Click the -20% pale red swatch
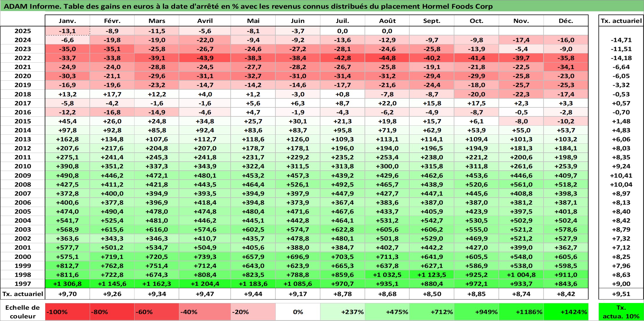This screenshot has height=321, width=644. pyautogui.click(x=253, y=312)
